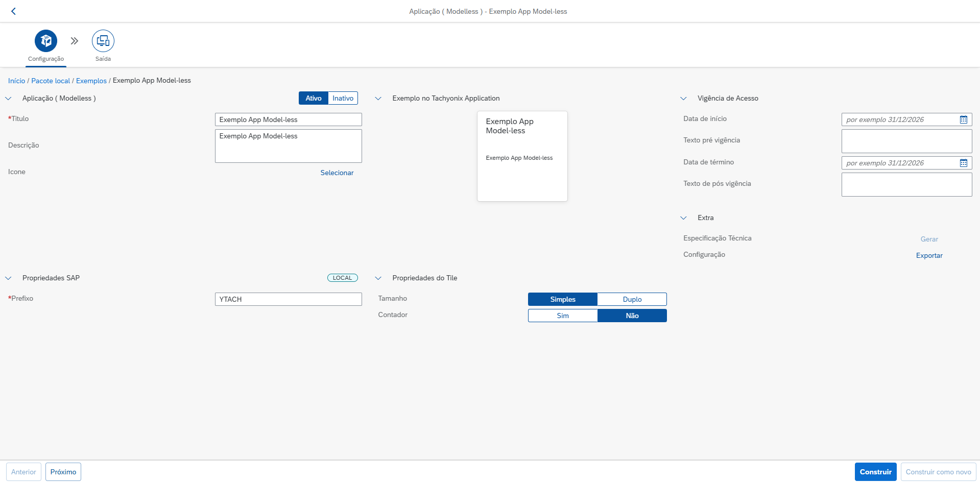980x482 pixels.
Task: Open the Configuração step icon
Action: coord(46,41)
